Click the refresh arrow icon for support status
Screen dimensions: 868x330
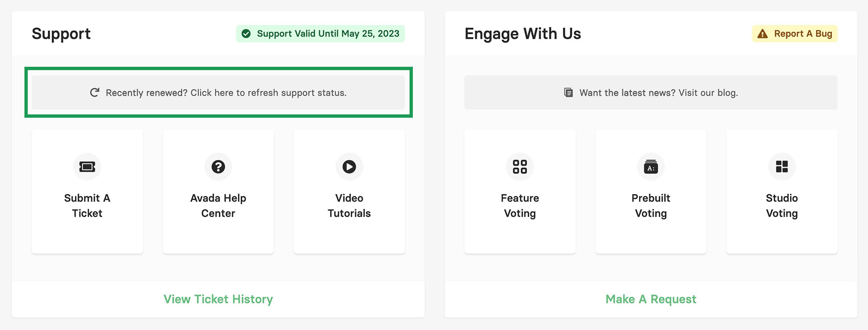tap(95, 92)
